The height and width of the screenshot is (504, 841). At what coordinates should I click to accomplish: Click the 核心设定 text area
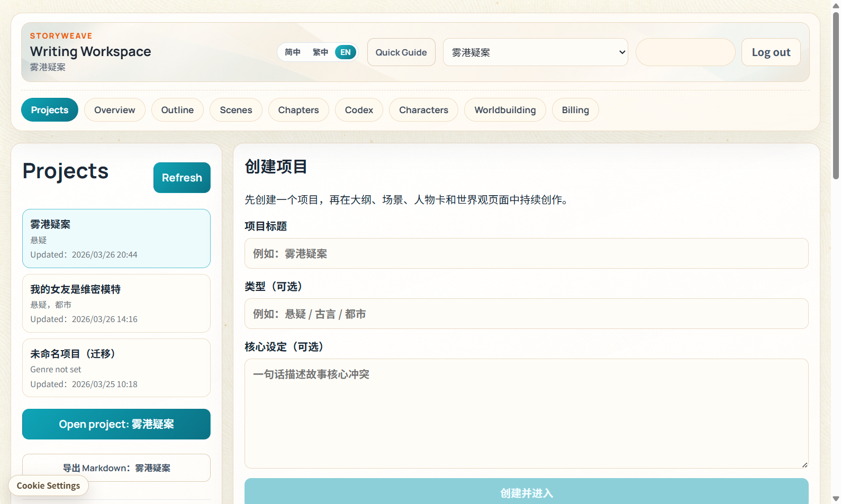click(x=526, y=414)
